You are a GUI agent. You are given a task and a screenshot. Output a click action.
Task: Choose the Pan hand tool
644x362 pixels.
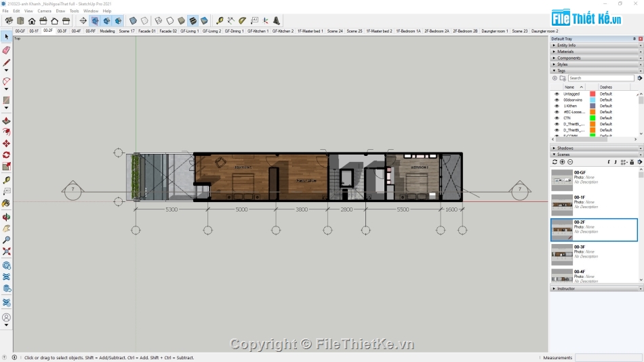point(6,228)
